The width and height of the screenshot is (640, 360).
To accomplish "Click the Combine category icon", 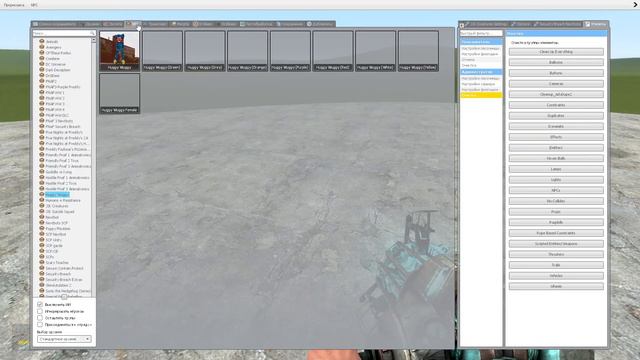I will [x=42, y=58].
